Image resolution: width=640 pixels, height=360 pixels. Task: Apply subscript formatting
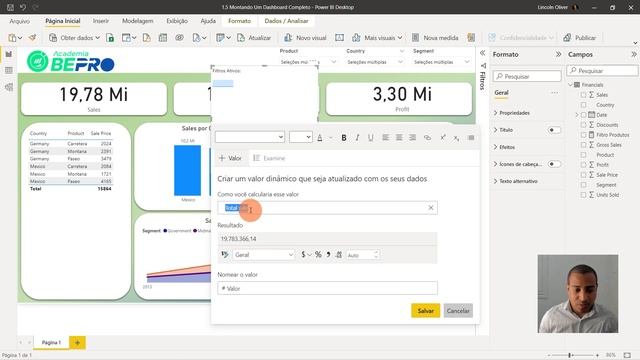[456, 138]
